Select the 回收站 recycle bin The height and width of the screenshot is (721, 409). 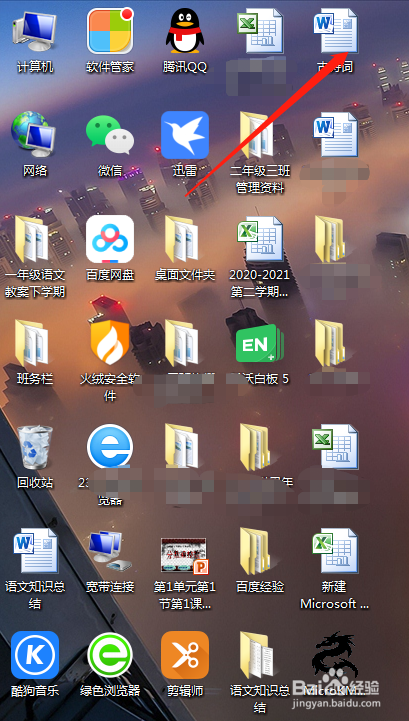point(35,447)
